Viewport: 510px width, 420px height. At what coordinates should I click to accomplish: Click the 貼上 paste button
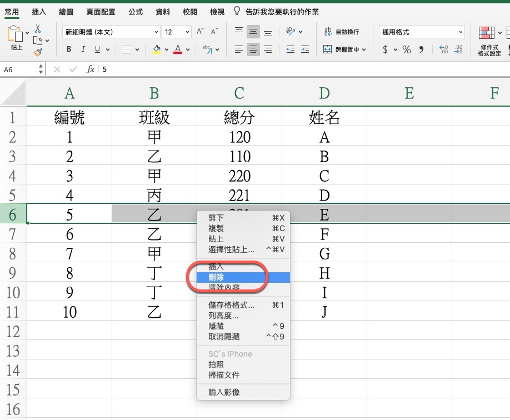point(16,38)
